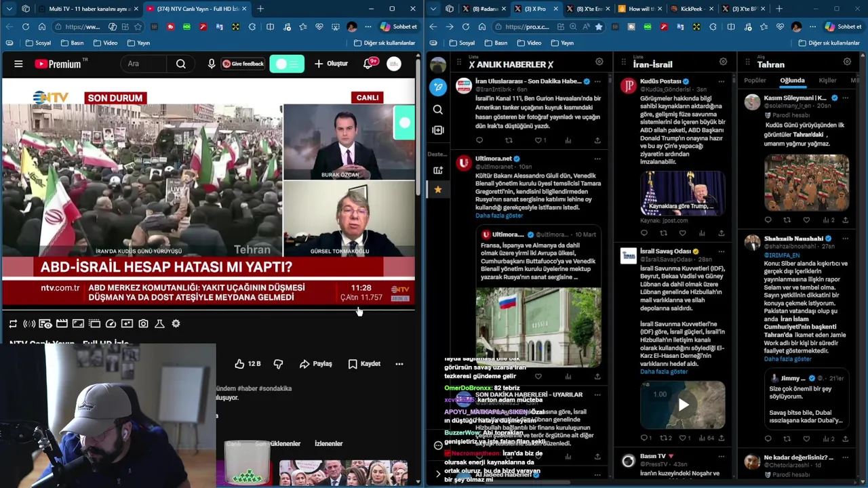The width and height of the screenshot is (868, 488).
Task: Reply to the Kudüs Postası post
Action: pyautogui.click(x=644, y=233)
